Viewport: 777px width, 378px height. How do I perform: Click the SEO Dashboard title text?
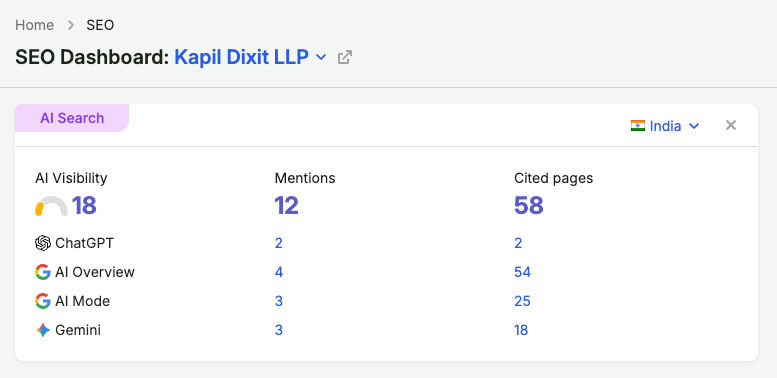click(93, 57)
